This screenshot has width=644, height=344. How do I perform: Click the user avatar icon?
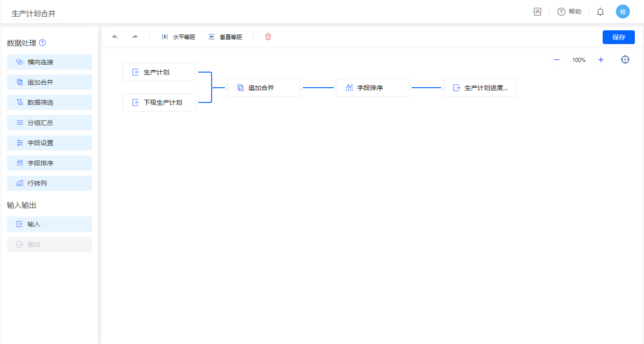pos(622,12)
